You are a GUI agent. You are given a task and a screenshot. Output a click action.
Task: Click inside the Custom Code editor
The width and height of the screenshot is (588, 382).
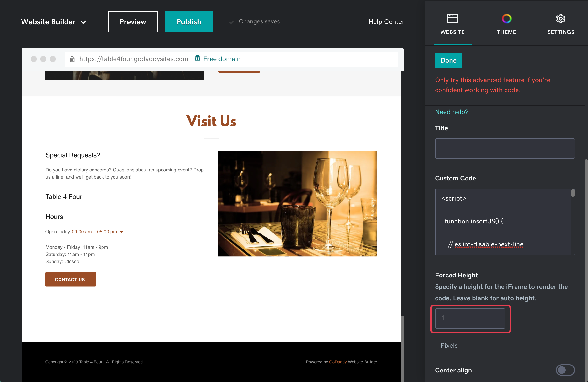pyautogui.click(x=504, y=222)
